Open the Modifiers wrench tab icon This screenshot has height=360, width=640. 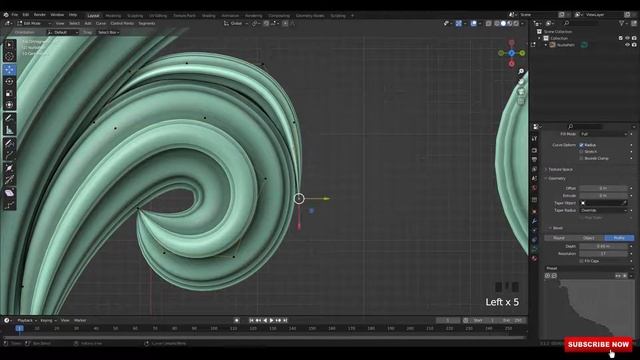534,221
